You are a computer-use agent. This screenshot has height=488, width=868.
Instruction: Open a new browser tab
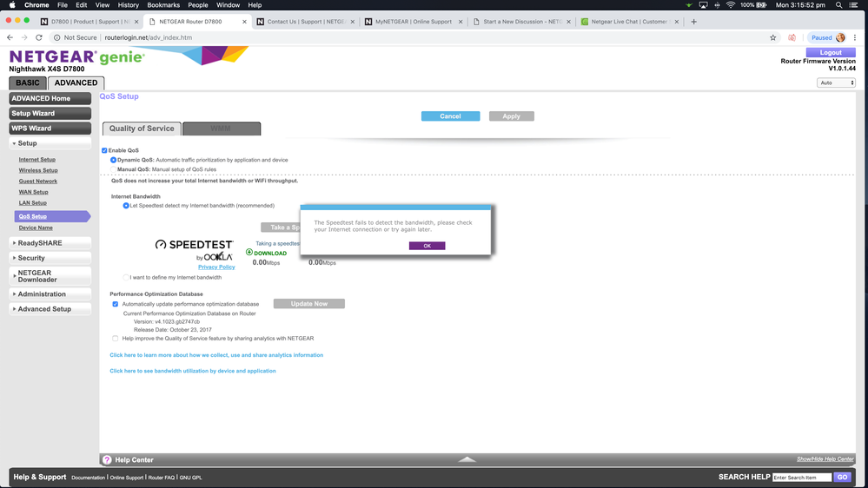[x=693, y=22]
